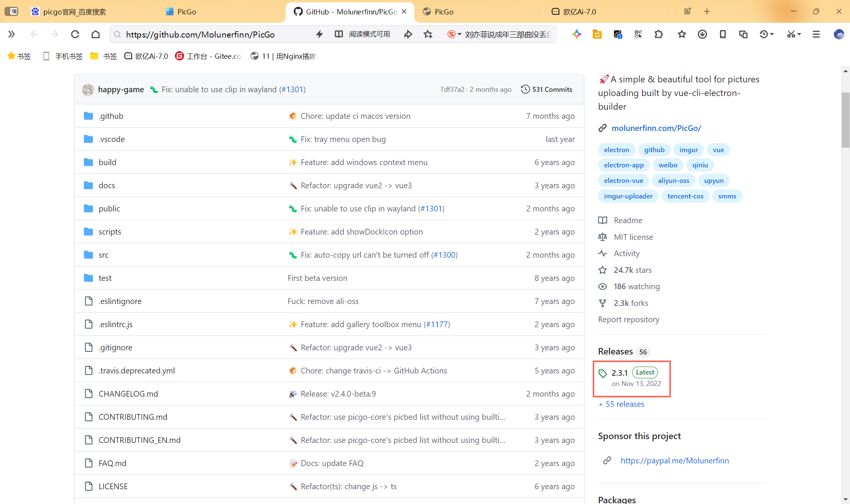The image size is (850, 504).
Task: Go to browser home page icon
Action: pyautogui.click(x=96, y=34)
